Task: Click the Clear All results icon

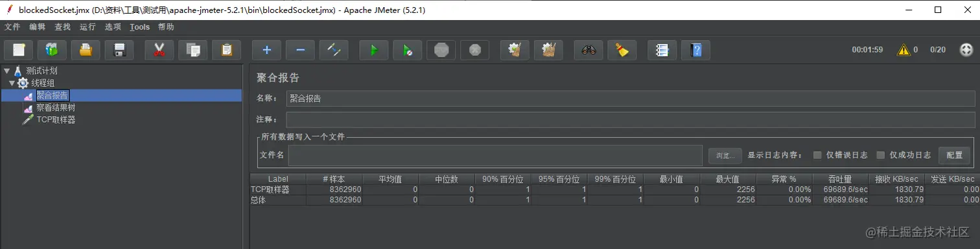Action: [x=548, y=50]
